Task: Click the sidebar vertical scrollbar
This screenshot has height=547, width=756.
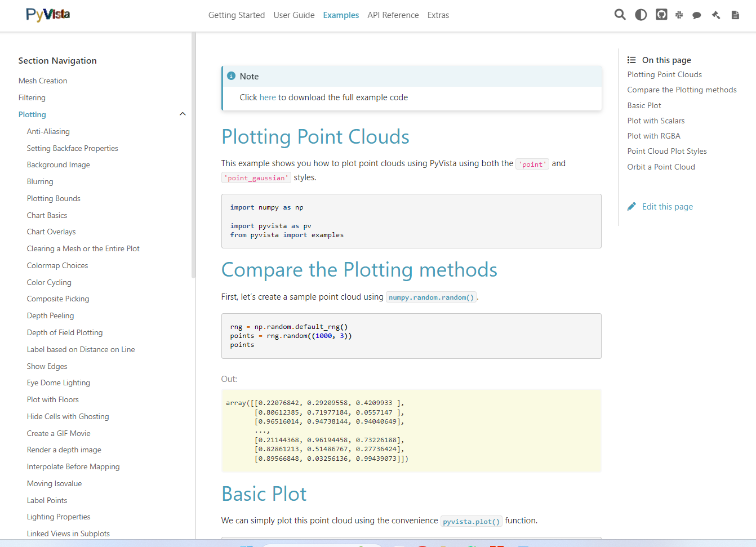Action: point(193,155)
